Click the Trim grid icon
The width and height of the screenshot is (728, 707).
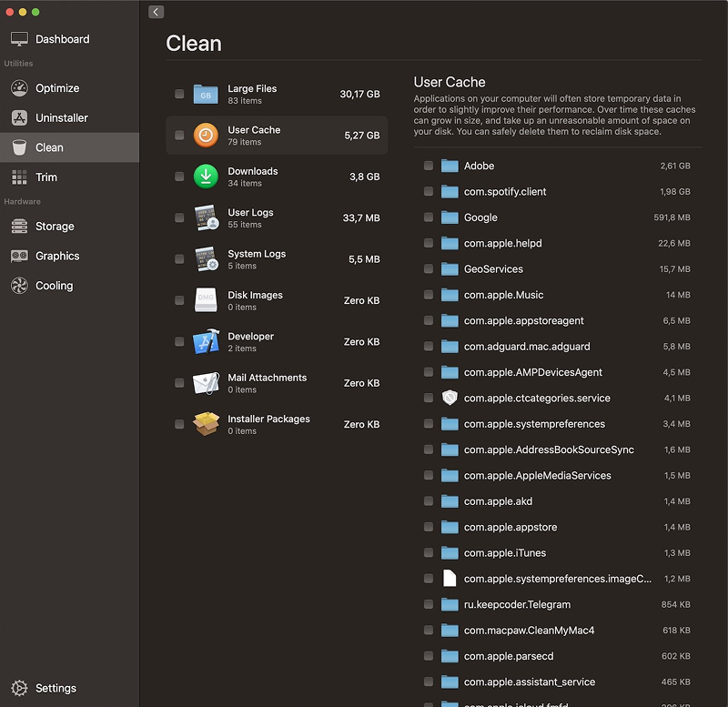click(19, 177)
